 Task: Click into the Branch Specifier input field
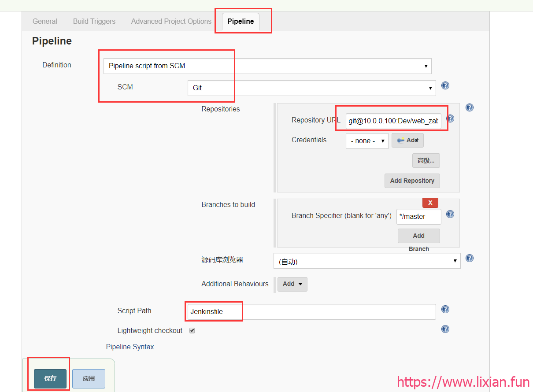pos(419,216)
